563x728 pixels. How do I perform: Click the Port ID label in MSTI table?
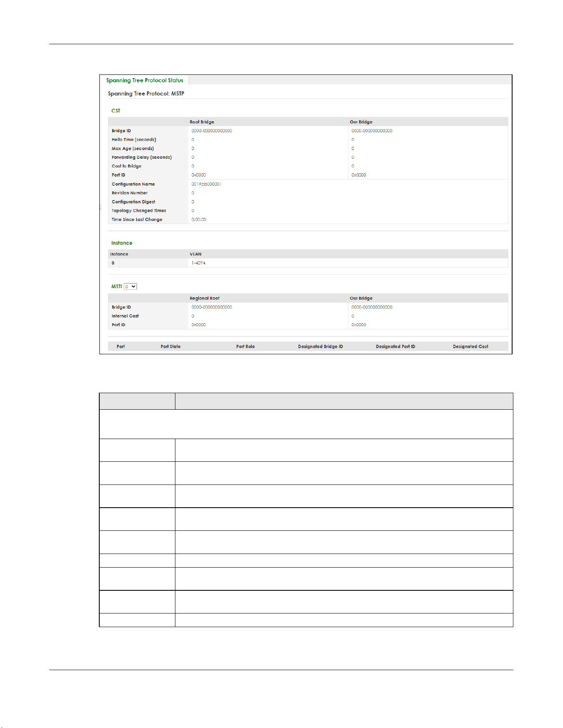[x=118, y=325]
